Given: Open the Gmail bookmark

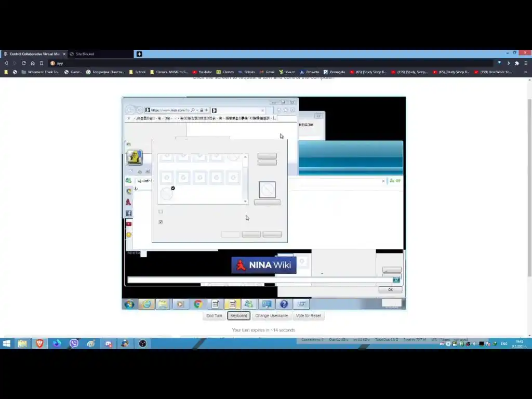Looking at the screenshot, I should click(x=267, y=72).
